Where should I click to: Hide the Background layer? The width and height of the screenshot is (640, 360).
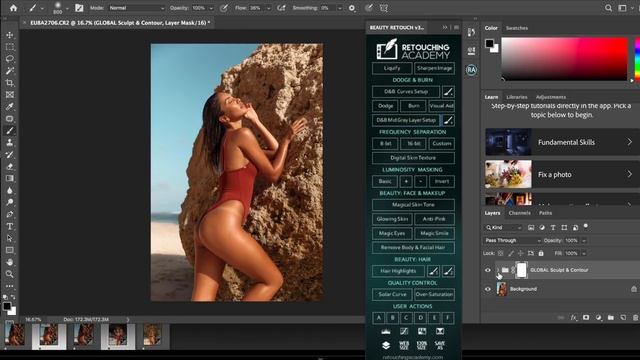coord(487,289)
